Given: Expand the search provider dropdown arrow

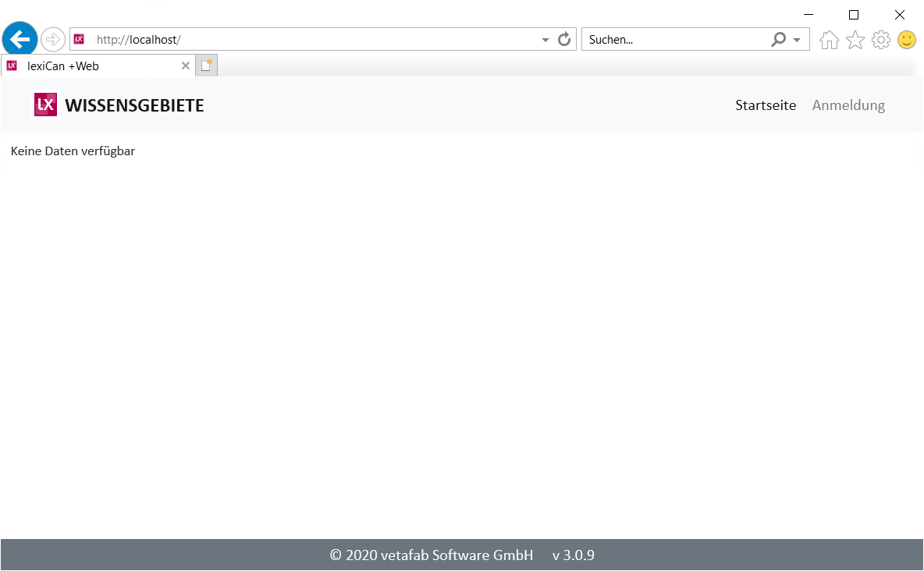Looking at the screenshot, I should [x=797, y=40].
